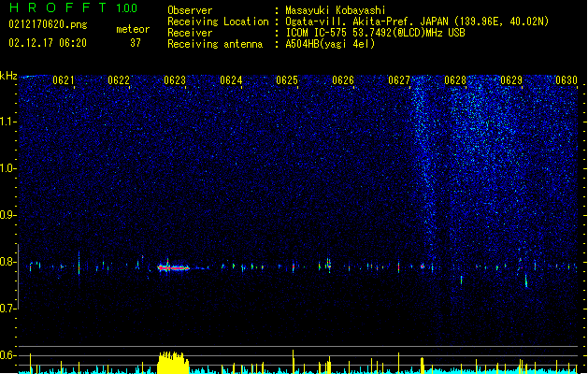Viewport: 588px width, 374px height.
Task: Click the 0.9 kHz axis label
Action: [8, 215]
